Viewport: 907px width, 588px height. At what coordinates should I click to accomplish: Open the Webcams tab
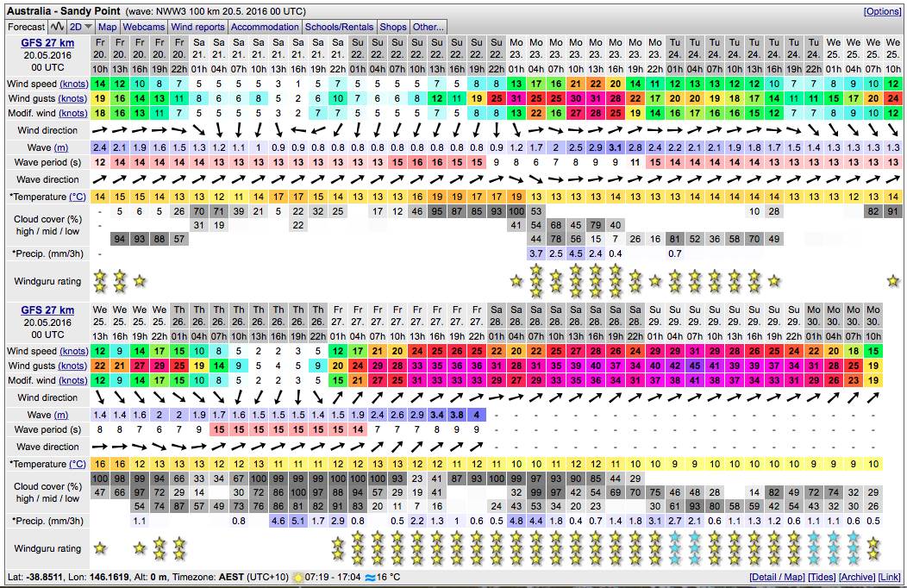click(143, 27)
